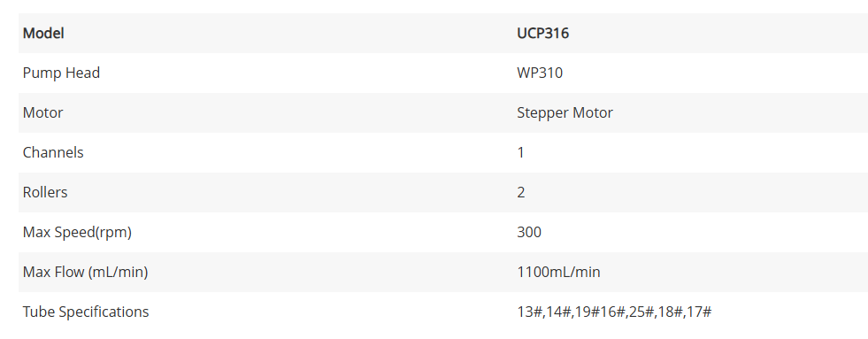868x339 pixels.
Task: Select the Rollers value 2
Action: (x=521, y=193)
